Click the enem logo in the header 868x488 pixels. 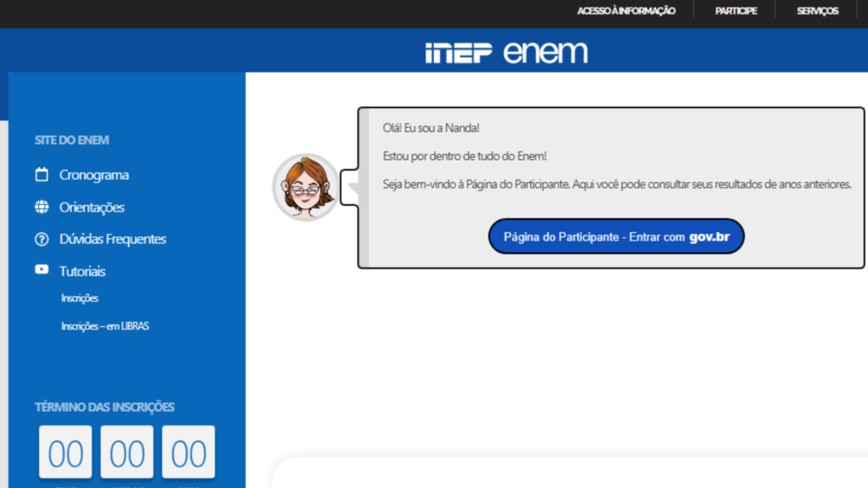[x=545, y=53]
